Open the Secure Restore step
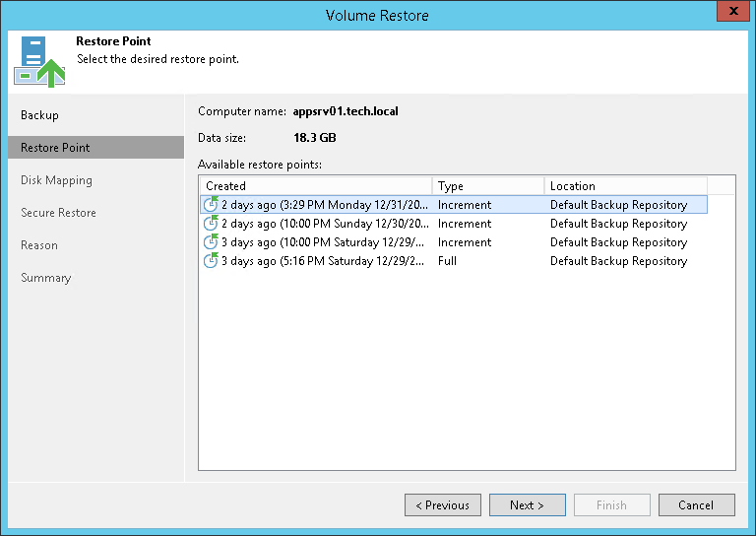This screenshot has height=536, width=756. (58, 212)
